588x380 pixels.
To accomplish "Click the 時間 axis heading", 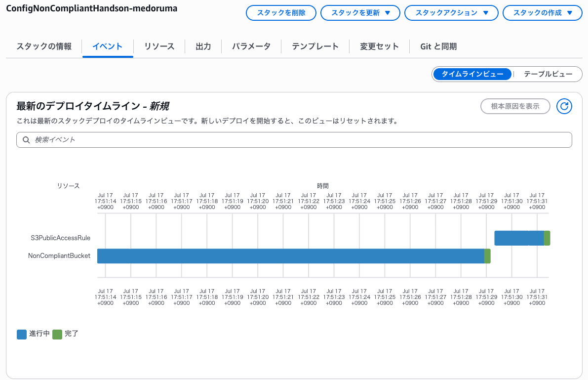I will 323,186.
